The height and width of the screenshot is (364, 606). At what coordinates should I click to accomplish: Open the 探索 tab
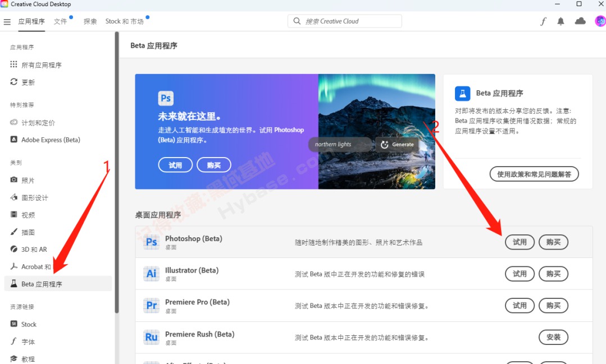(x=90, y=22)
